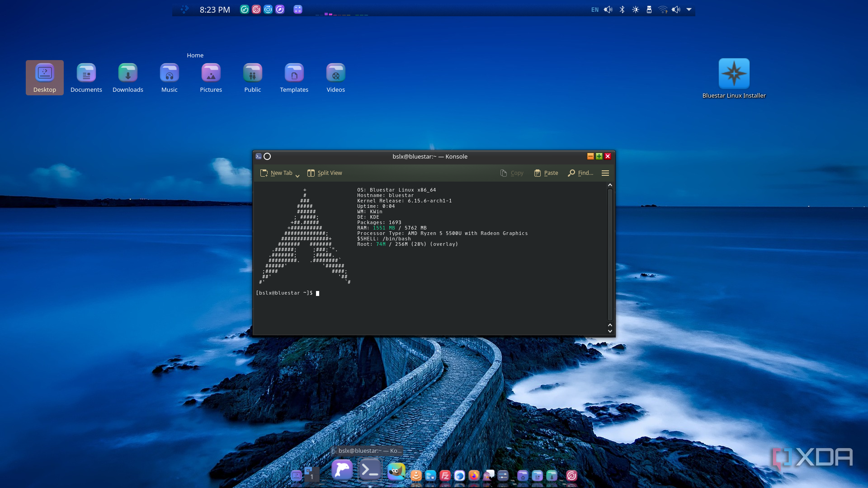This screenshot has width=868, height=488.
Task: Click the removable device tray icon
Action: (x=649, y=9)
